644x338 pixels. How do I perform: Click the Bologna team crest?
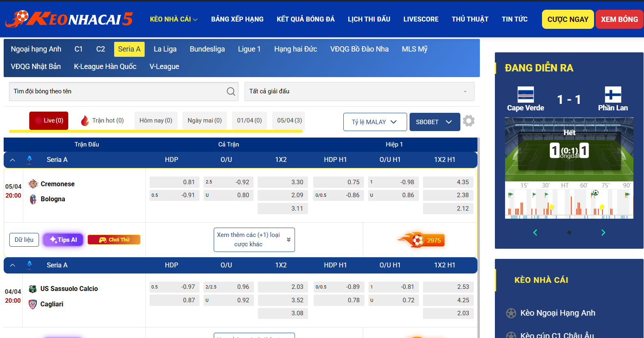tap(33, 199)
